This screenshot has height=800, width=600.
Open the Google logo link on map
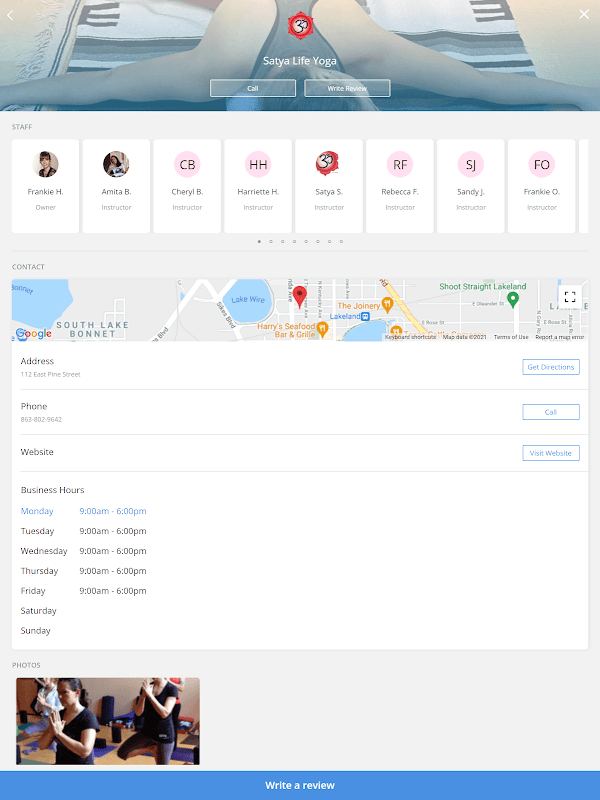tap(34, 334)
